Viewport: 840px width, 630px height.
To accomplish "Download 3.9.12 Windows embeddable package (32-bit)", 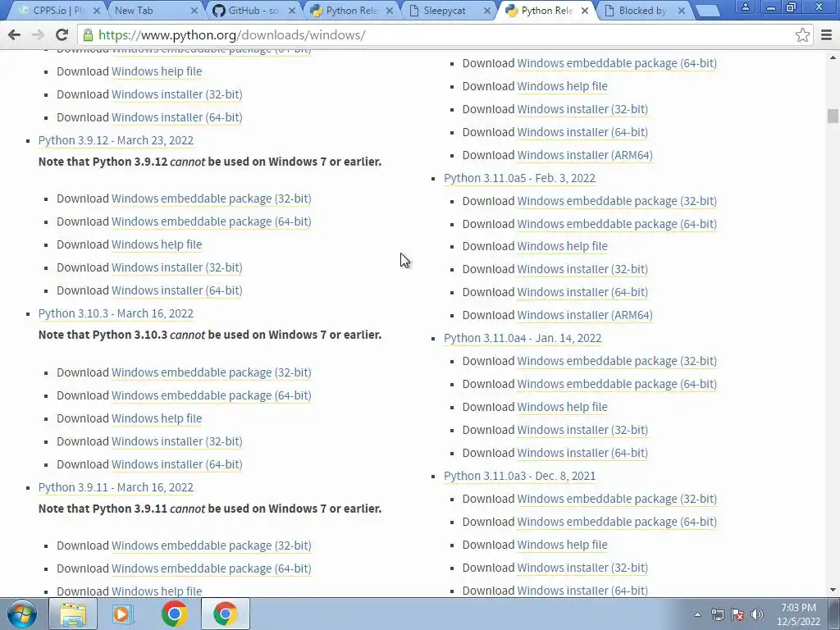I will (x=211, y=199).
